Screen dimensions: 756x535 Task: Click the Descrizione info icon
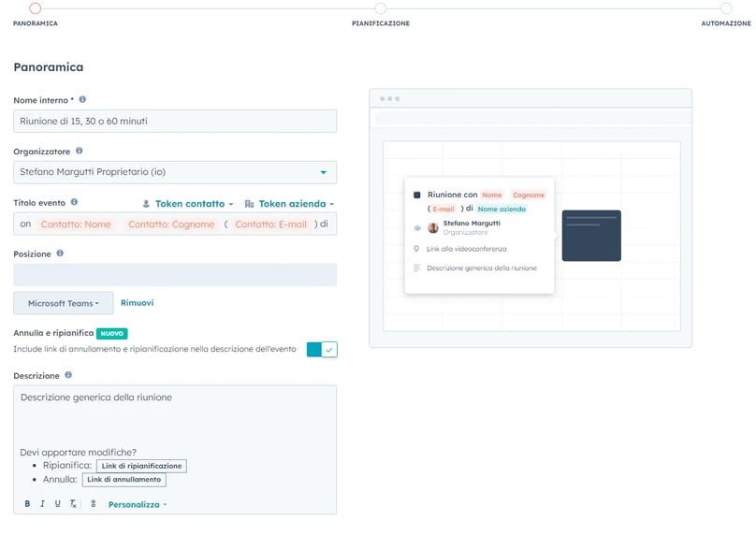[67, 375]
